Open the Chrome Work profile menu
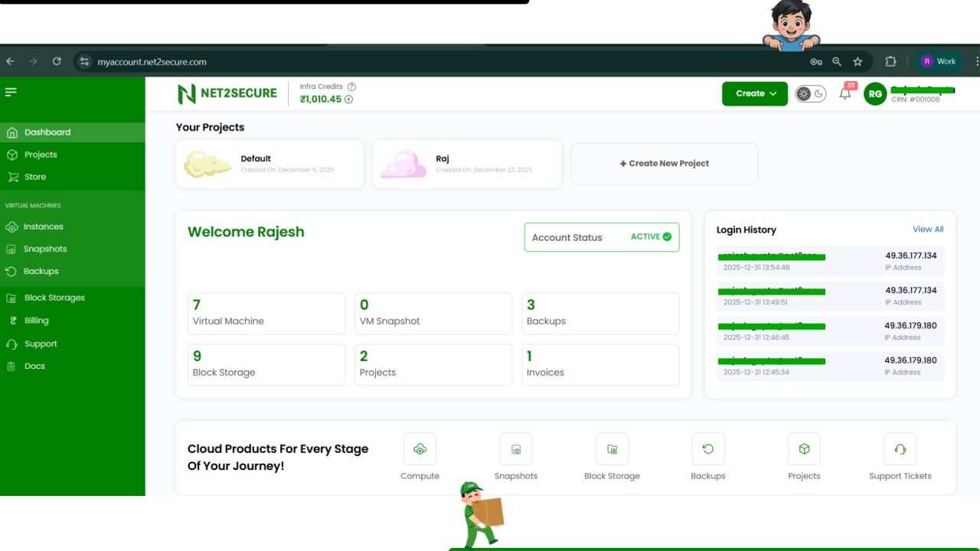Screen dimensions: 980x551 939,61
